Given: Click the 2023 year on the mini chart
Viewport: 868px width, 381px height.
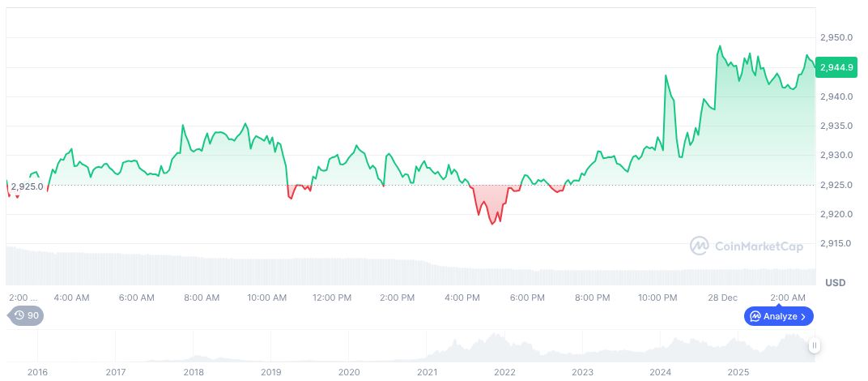Looking at the screenshot, I should tap(582, 372).
